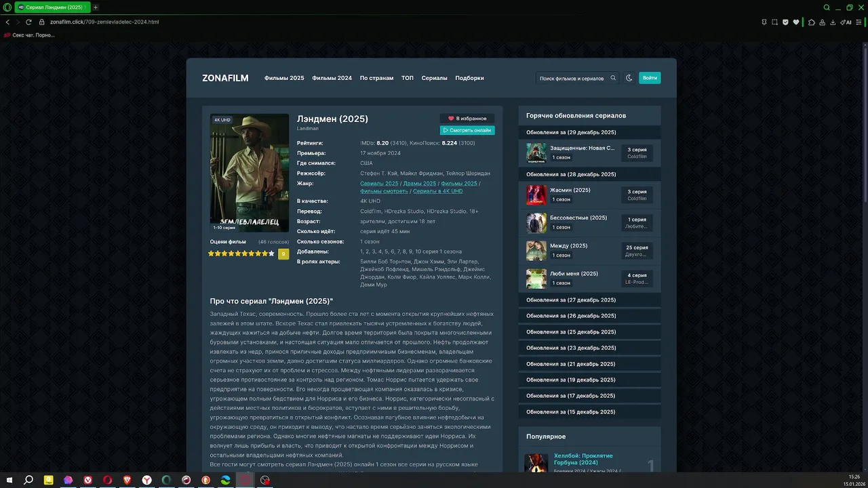Open the 'Драмы 2025' genre link
This screenshot has height=488, width=868.
click(420, 184)
